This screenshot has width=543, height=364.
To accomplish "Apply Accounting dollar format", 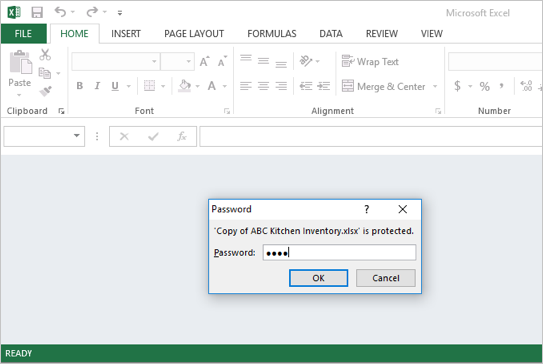I will click(x=457, y=86).
